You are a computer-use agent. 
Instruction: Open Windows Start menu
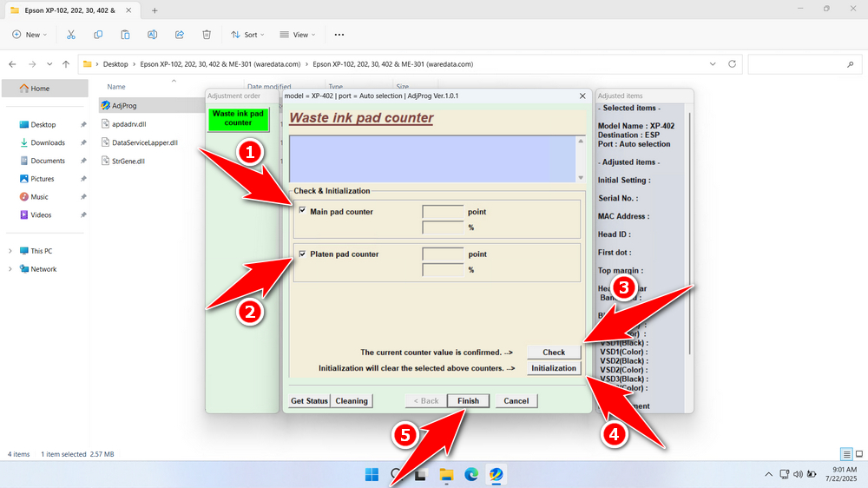[x=372, y=475]
